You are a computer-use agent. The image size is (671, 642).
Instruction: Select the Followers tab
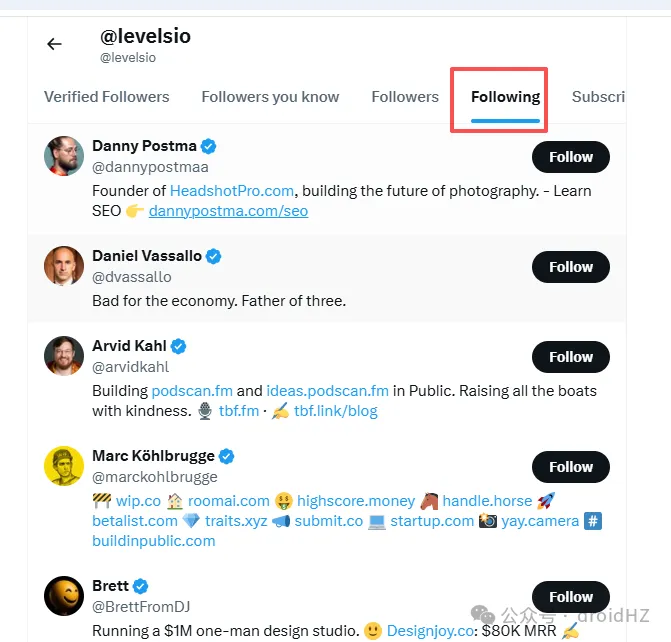tap(405, 97)
